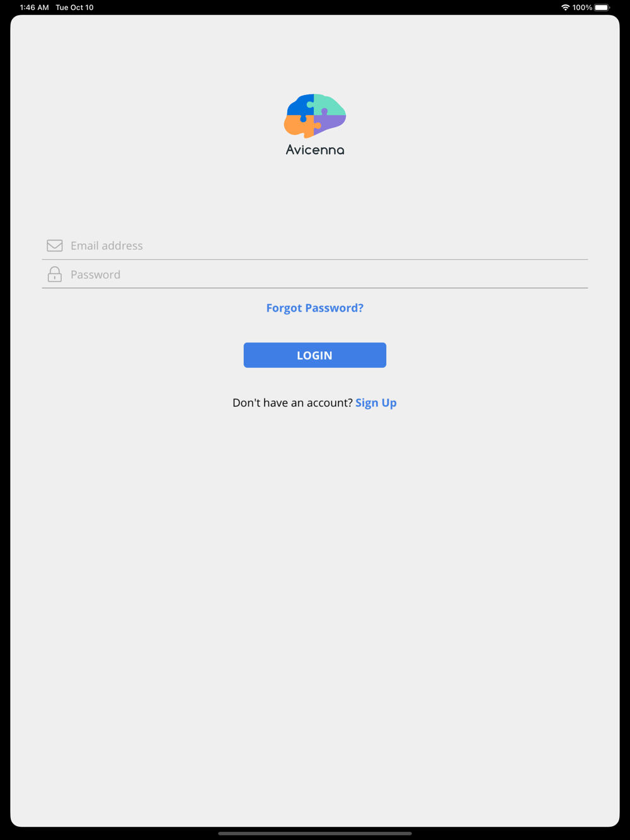
Task: Follow the Sign Up link
Action: point(376,403)
